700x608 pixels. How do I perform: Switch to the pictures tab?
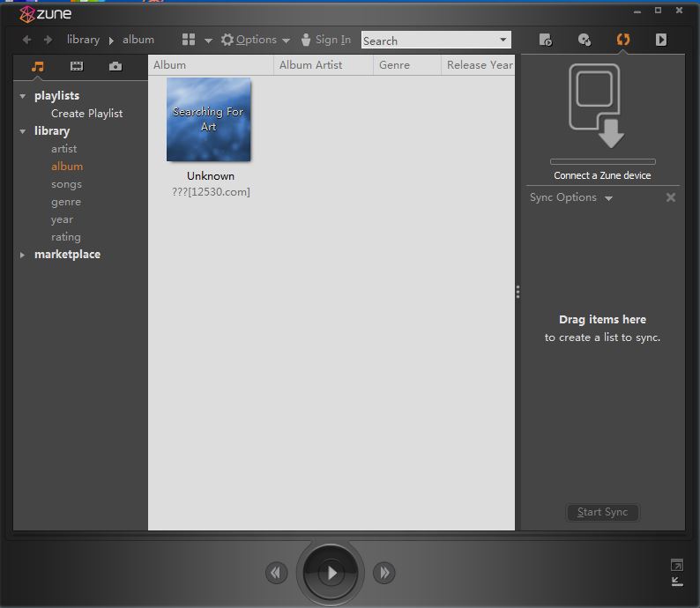pyautogui.click(x=115, y=66)
